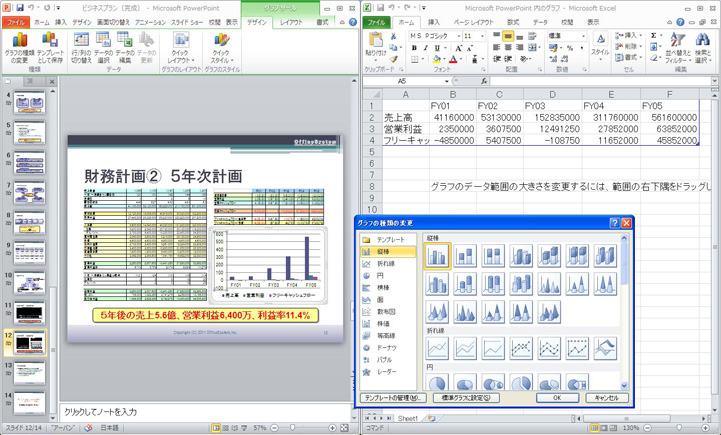Toggle Underline formatting in Excel
The height and width of the screenshot is (435, 721).
pyautogui.click(x=437, y=48)
